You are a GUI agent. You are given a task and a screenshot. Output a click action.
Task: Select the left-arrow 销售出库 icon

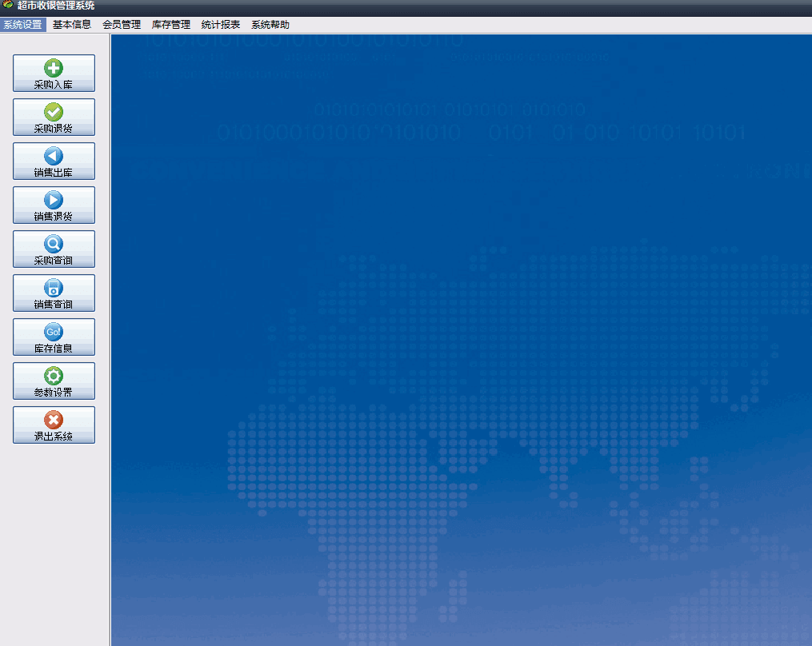coord(54,157)
